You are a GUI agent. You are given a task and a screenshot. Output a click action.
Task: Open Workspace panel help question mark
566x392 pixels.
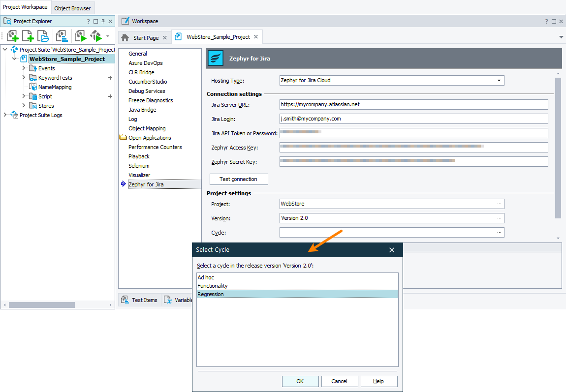pyautogui.click(x=546, y=21)
